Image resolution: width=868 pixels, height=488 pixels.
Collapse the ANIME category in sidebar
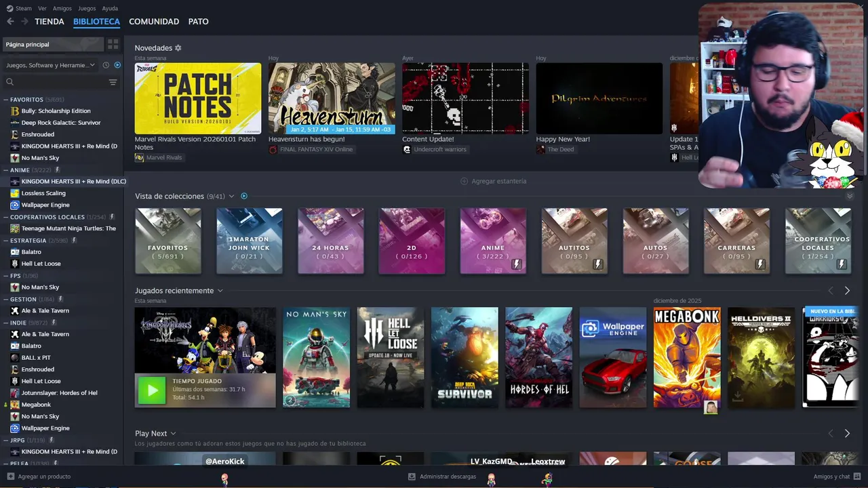click(x=6, y=170)
